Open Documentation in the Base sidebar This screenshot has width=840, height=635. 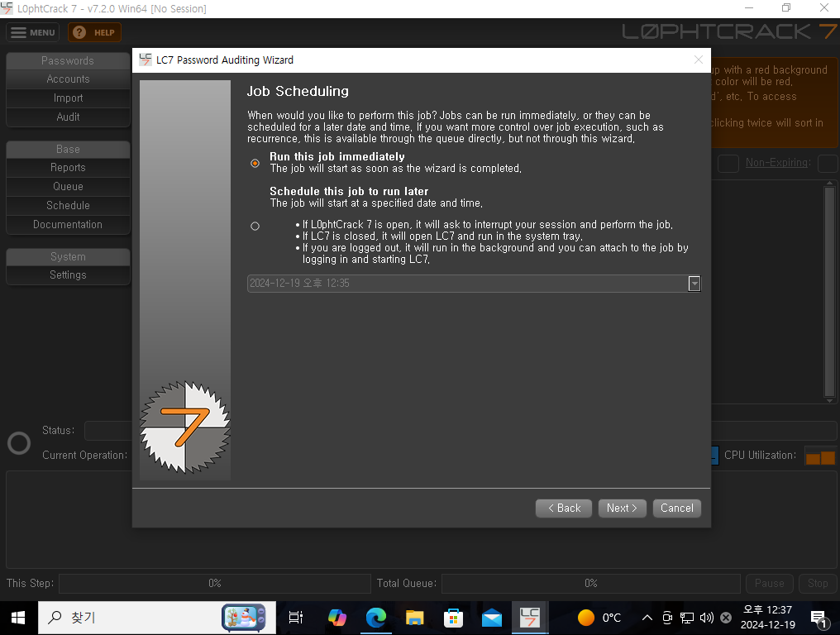click(68, 225)
